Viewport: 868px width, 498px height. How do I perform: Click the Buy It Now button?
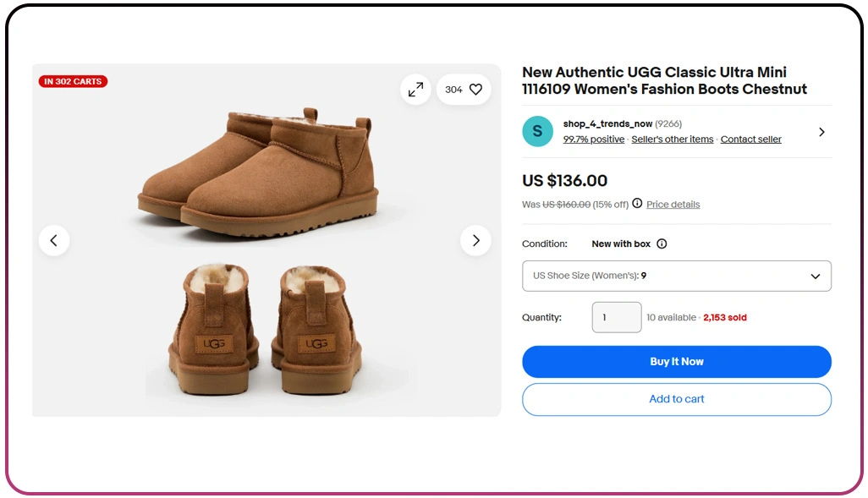[x=677, y=362]
